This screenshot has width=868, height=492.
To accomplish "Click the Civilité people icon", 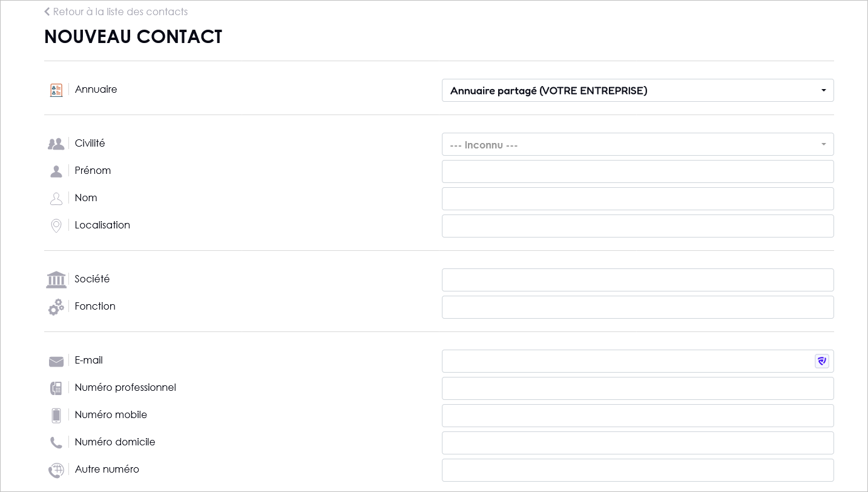I will point(56,144).
